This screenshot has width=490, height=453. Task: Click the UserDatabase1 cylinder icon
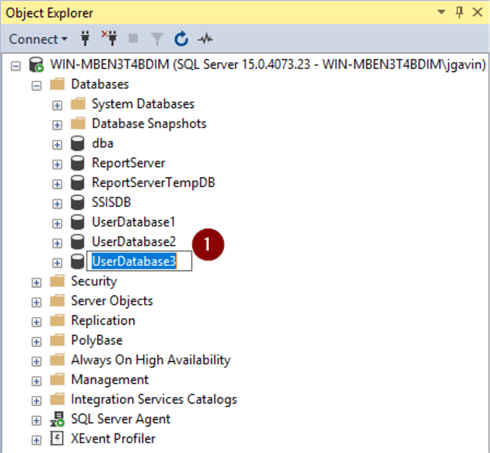click(78, 222)
